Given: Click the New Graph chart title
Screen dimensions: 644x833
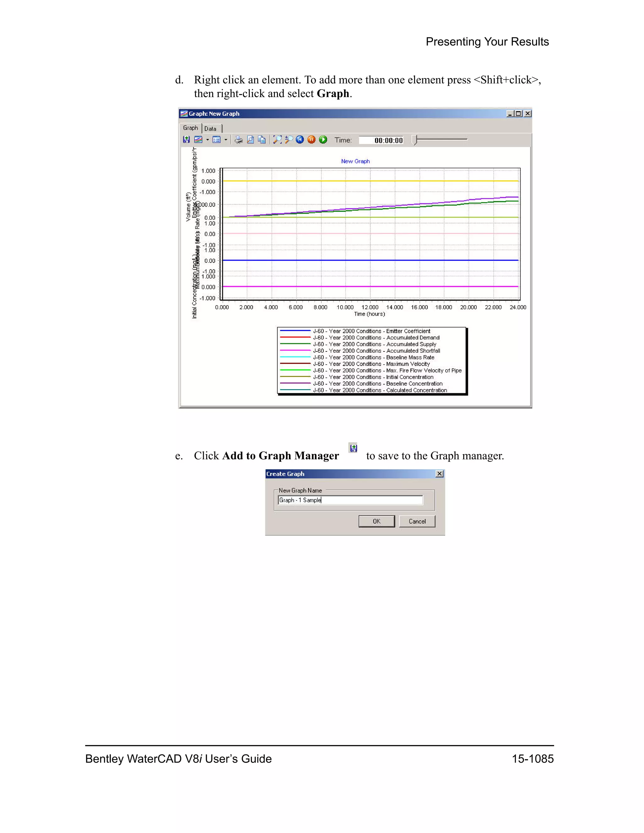Looking at the screenshot, I should pyautogui.click(x=355, y=161).
